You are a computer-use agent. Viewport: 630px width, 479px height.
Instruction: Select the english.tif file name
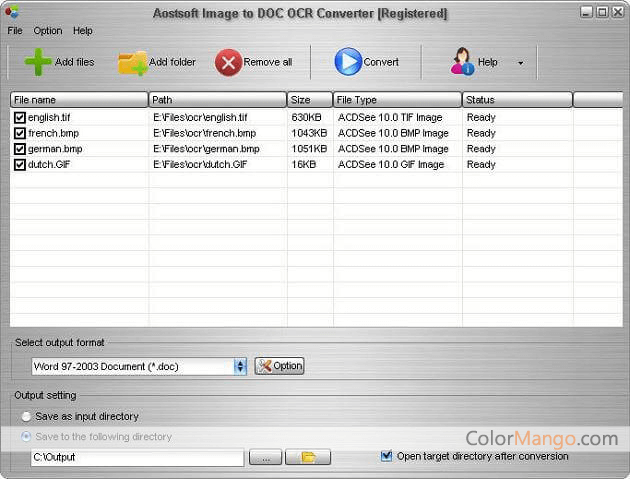49,117
